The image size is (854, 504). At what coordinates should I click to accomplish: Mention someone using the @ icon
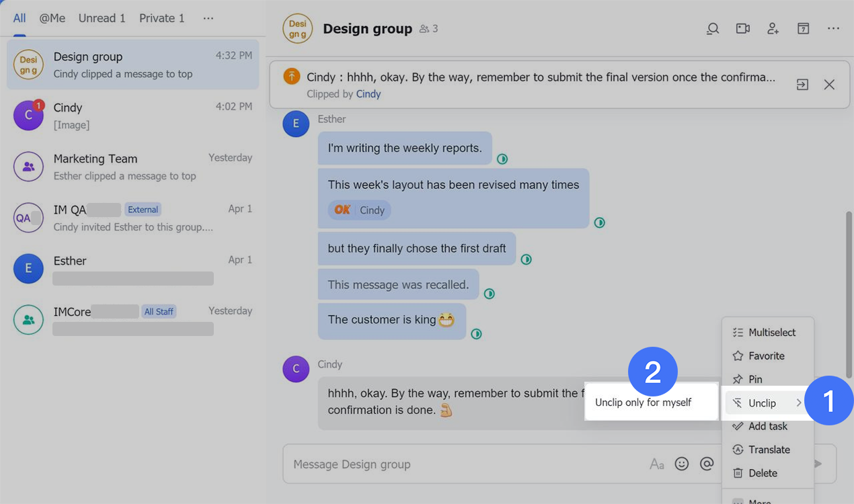(x=707, y=464)
